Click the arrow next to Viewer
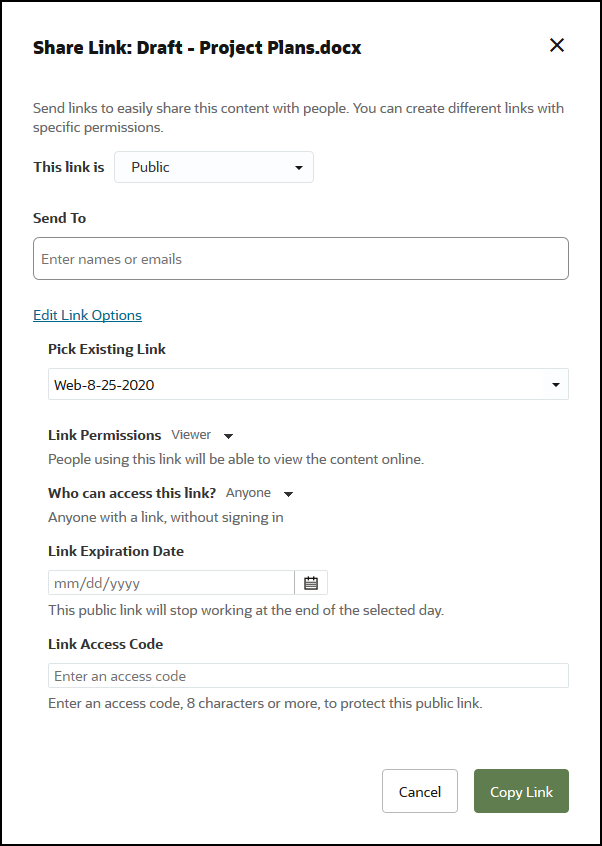 228,436
